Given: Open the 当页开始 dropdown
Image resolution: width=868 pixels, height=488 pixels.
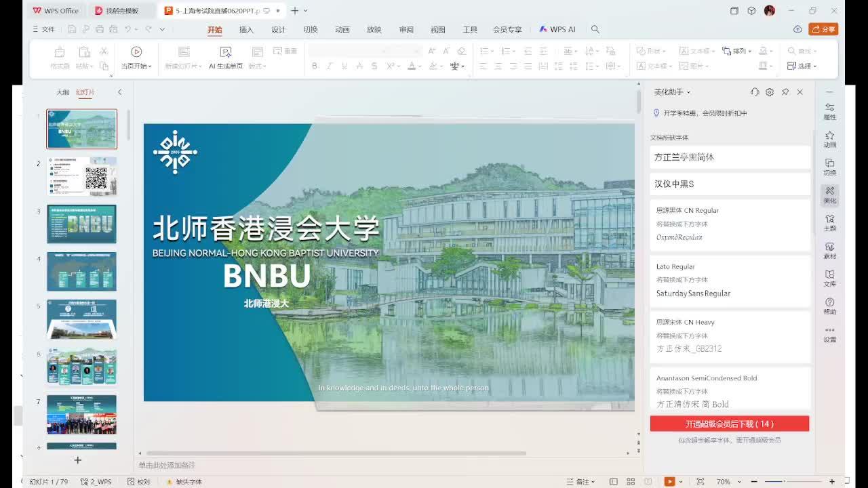Looking at the screenshot, I should pyautogui.click(x=136, y=66).
